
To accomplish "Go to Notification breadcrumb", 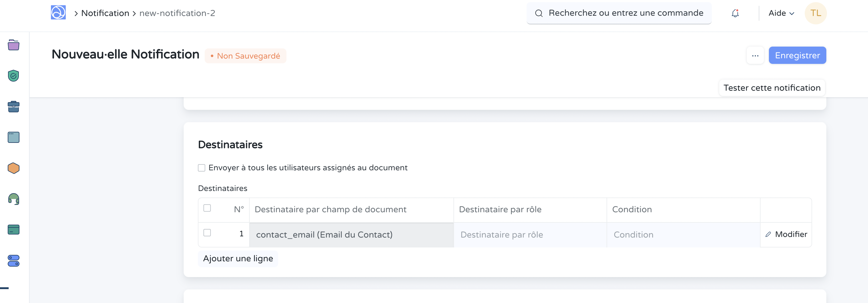I will coord(105,13).
